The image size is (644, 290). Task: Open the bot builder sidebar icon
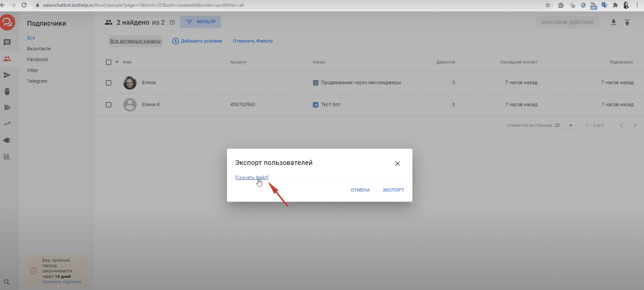(x=7, y=91)
